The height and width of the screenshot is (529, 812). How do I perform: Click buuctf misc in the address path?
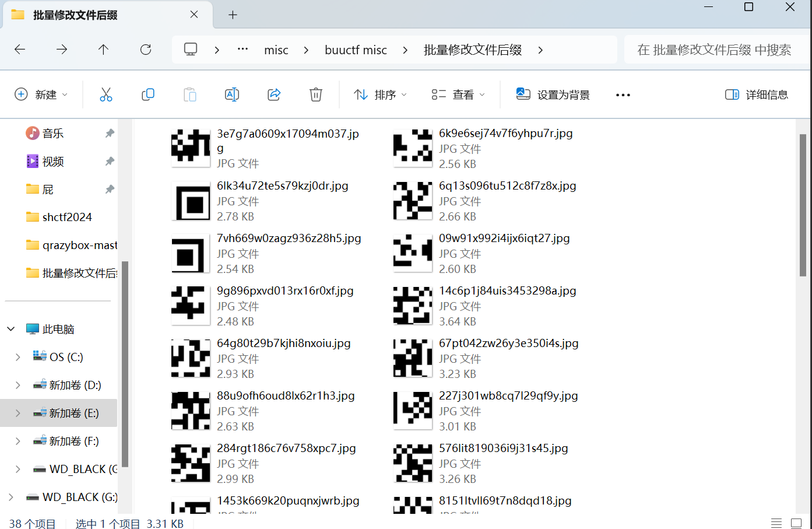point(356,50)
